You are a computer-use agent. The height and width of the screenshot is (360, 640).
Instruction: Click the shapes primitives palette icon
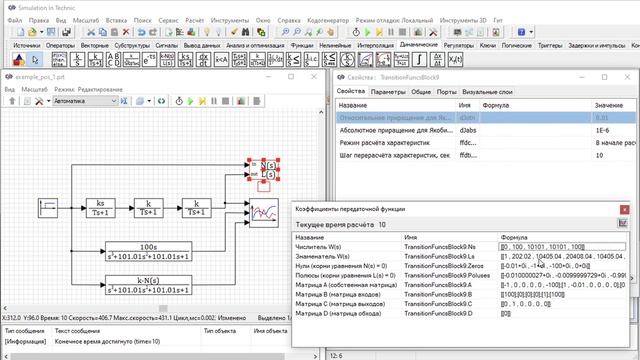[18, 60]
